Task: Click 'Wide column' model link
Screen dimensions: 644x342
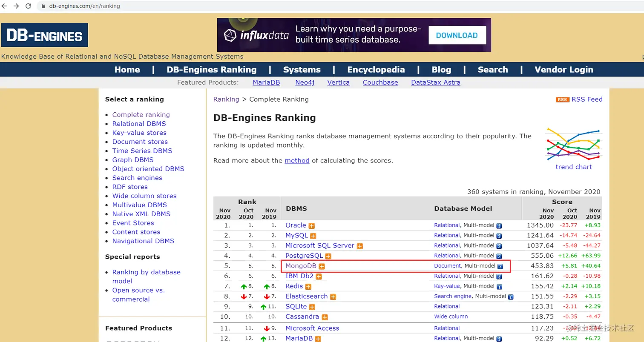Action: [x=451, y=317]
